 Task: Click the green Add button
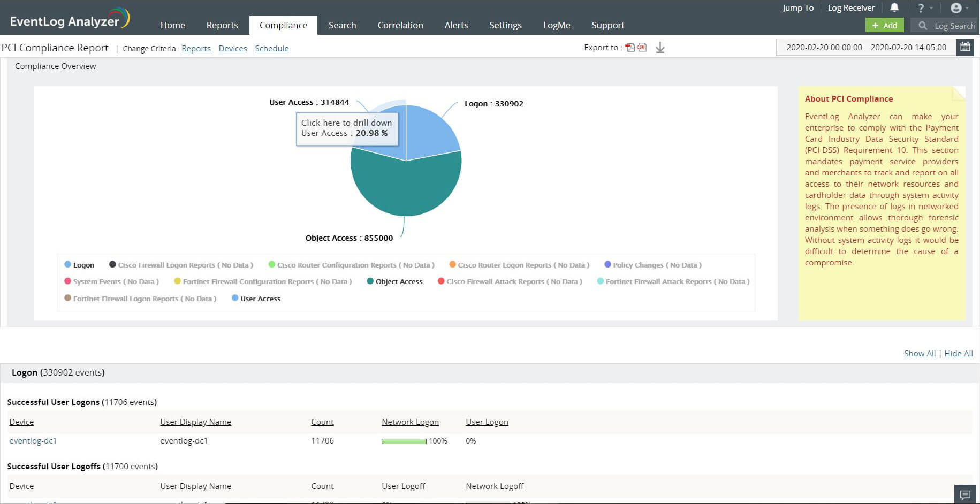click(885, 25)
